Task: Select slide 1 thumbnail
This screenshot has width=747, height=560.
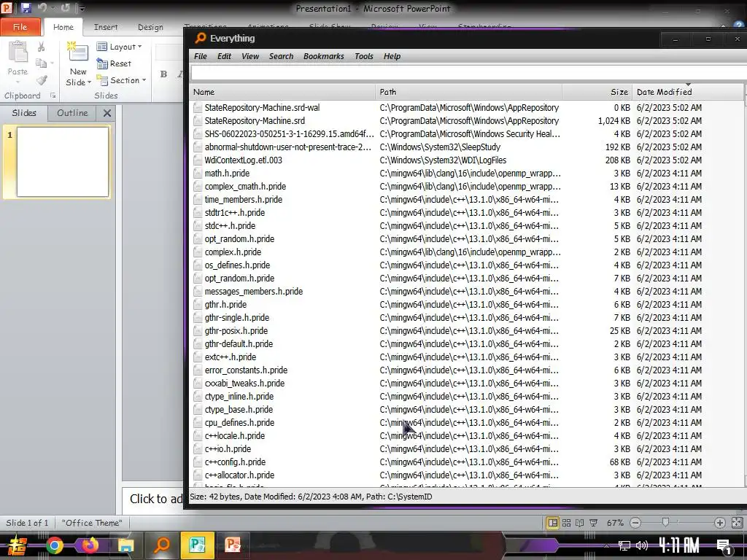Action: (x=63, y=161)
